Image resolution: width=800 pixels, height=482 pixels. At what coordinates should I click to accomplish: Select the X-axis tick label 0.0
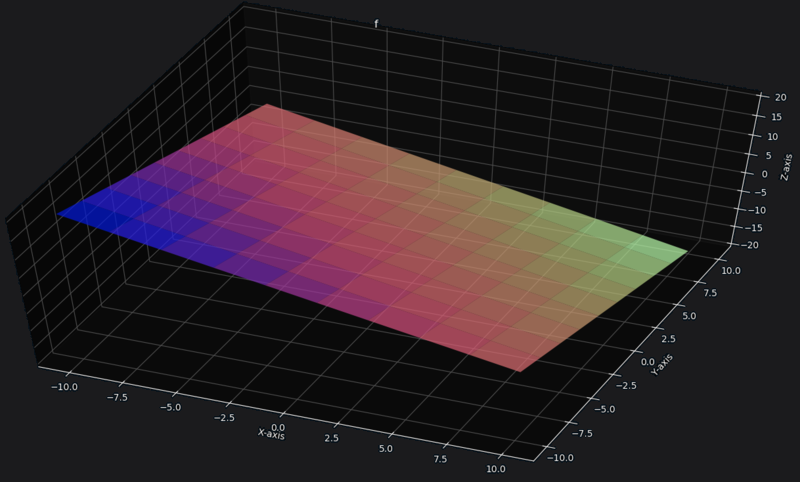279,427
